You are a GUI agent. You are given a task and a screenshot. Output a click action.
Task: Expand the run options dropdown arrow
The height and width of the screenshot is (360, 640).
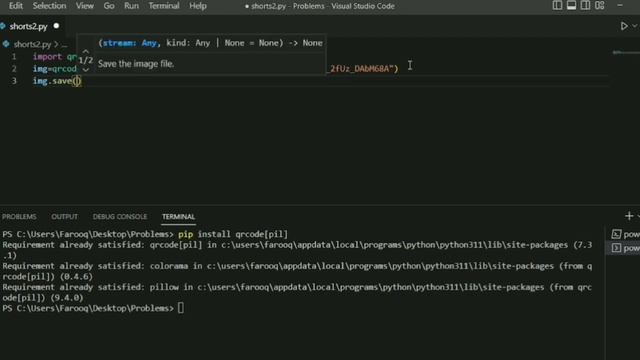click(635, 26)
